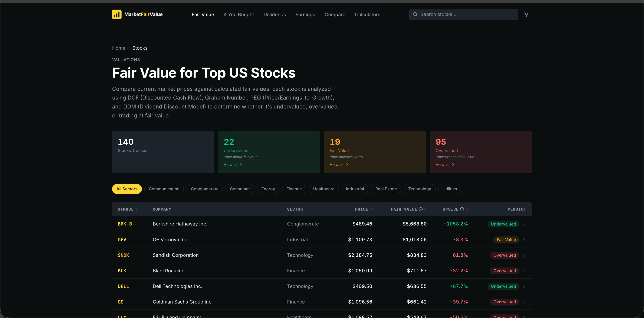Focus the Search stocks input field

[464, 14]
